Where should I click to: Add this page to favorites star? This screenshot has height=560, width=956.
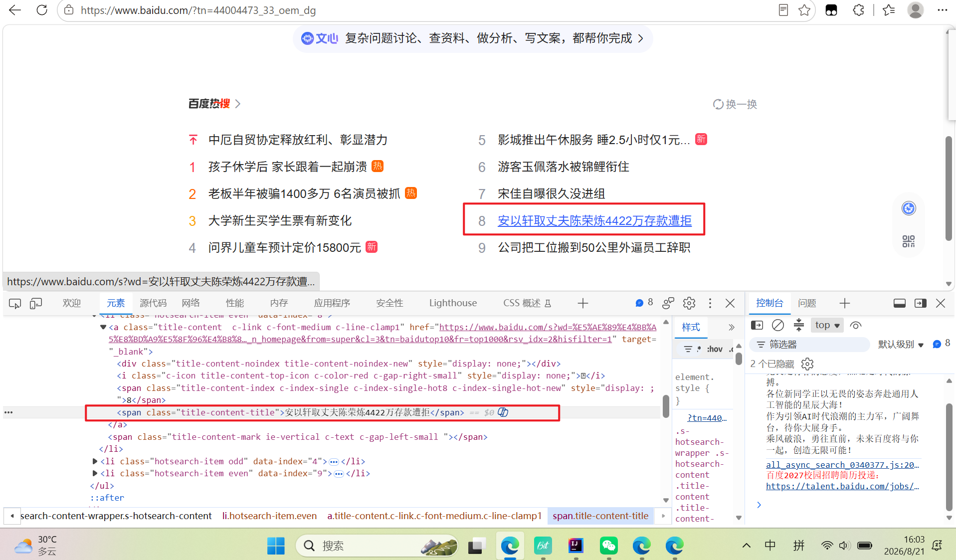[x=804, y=10]
